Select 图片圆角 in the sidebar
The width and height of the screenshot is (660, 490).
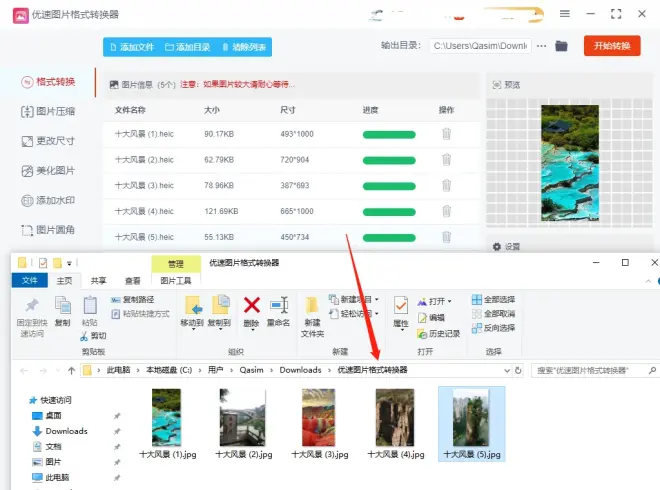pos(48,230)
